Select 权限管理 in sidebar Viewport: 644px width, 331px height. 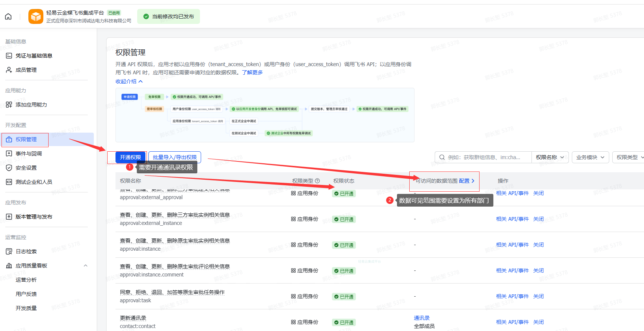point(26,139)
